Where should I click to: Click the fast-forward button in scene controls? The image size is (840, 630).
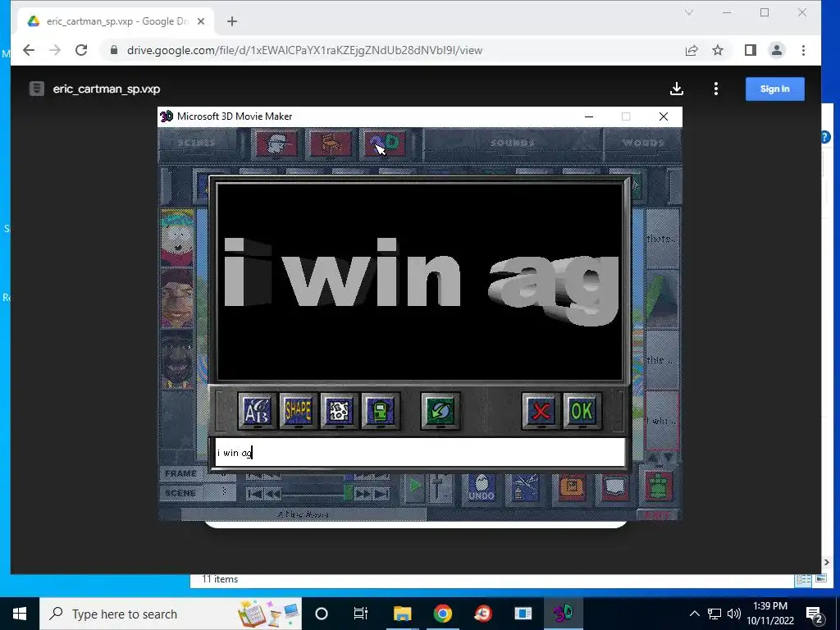coord(363,494)
